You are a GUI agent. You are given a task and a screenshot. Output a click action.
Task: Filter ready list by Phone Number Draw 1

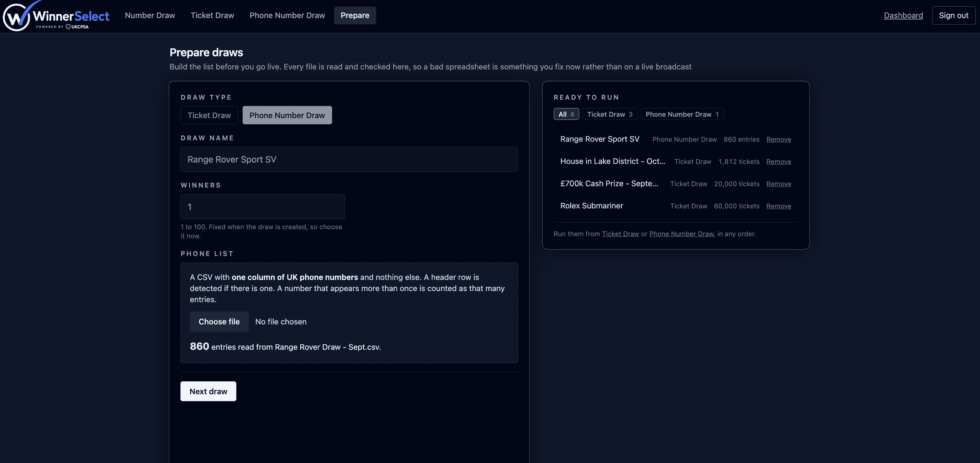coord(682,114)
